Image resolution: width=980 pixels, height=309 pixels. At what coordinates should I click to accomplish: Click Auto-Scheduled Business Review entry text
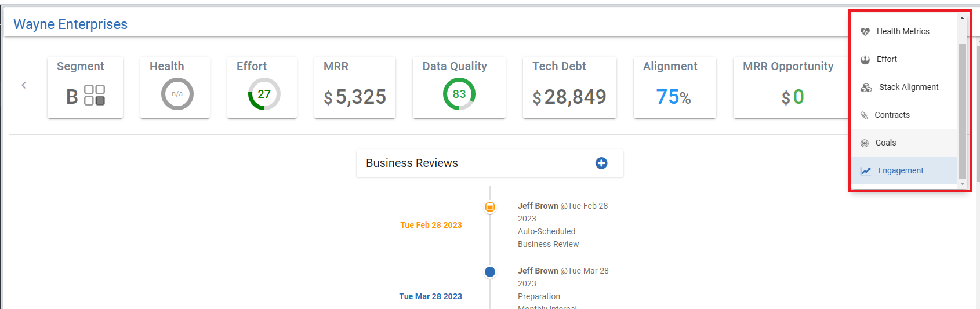pos(548,238)
